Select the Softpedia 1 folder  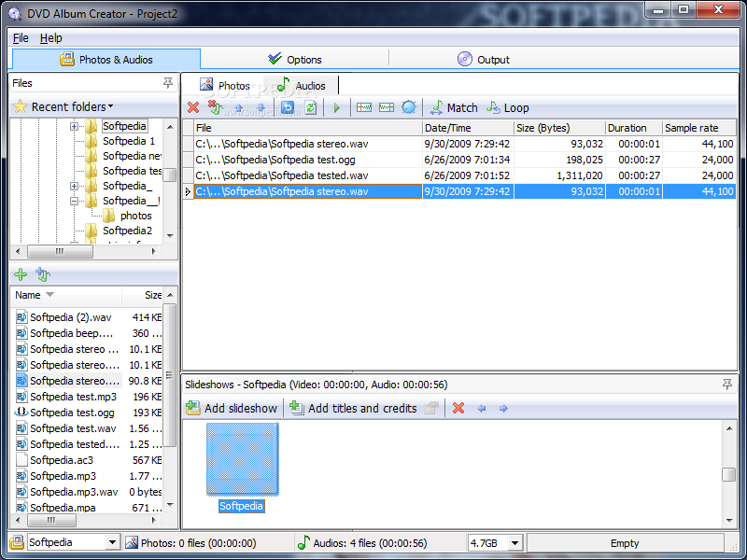pos(128,141)
